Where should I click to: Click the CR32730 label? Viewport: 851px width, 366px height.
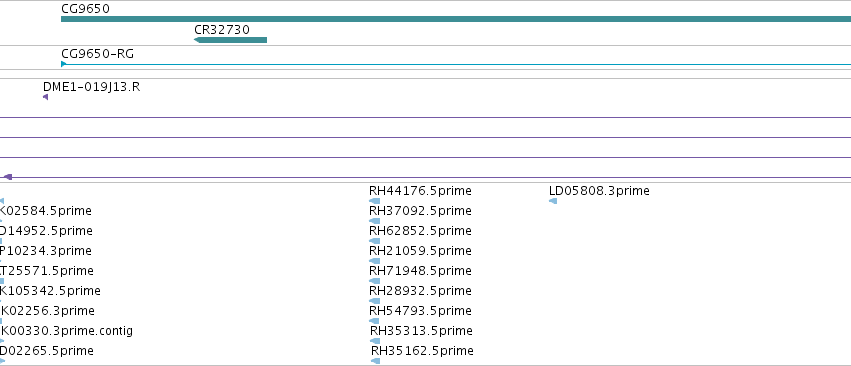(x=222, y=29)
